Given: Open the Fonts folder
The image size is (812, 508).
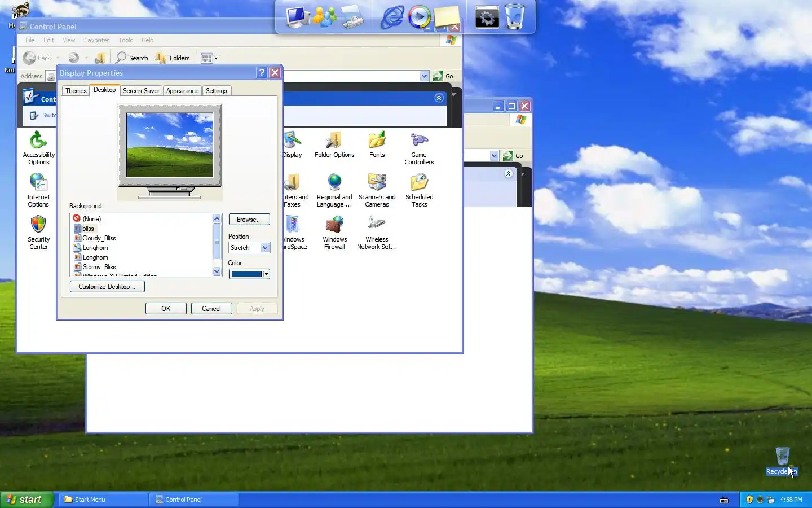Looking at the screenshot, I should [x=377, y=144].
